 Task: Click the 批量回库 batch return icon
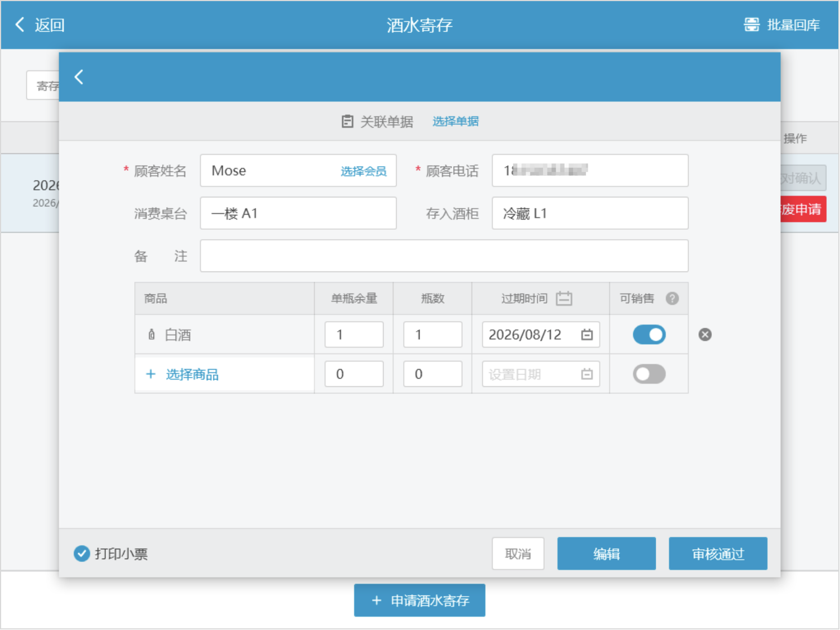pyautogui.click(x=751, y=25)
